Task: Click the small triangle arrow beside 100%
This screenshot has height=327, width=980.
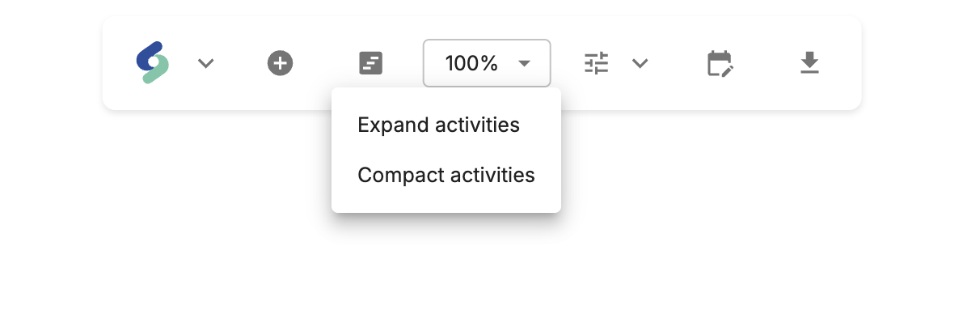Action: click(524, 62)
